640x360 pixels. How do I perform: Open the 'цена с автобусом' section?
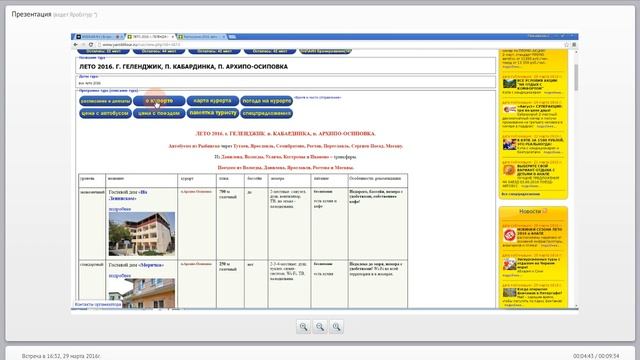105,113
